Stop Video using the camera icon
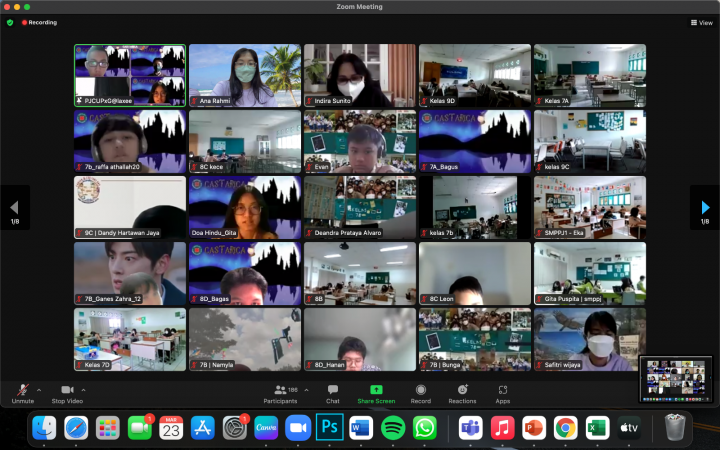The height and width of the screenshot is (450, 720). [x=67, y=389]
